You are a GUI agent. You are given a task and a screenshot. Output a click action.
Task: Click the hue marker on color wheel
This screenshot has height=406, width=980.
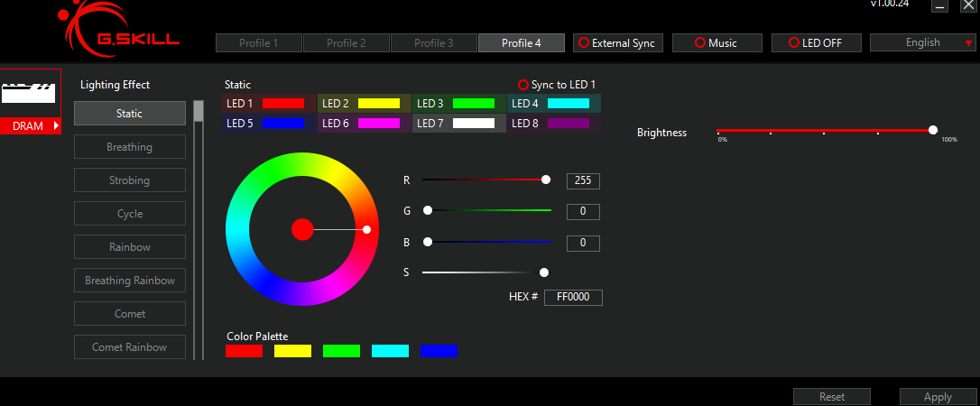(x=367, y=230)
